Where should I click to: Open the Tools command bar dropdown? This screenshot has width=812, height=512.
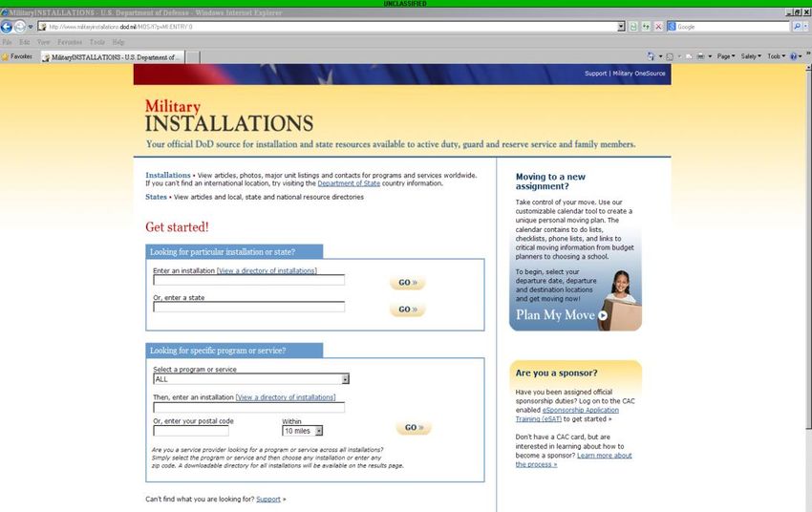click(x=777, y=56)
